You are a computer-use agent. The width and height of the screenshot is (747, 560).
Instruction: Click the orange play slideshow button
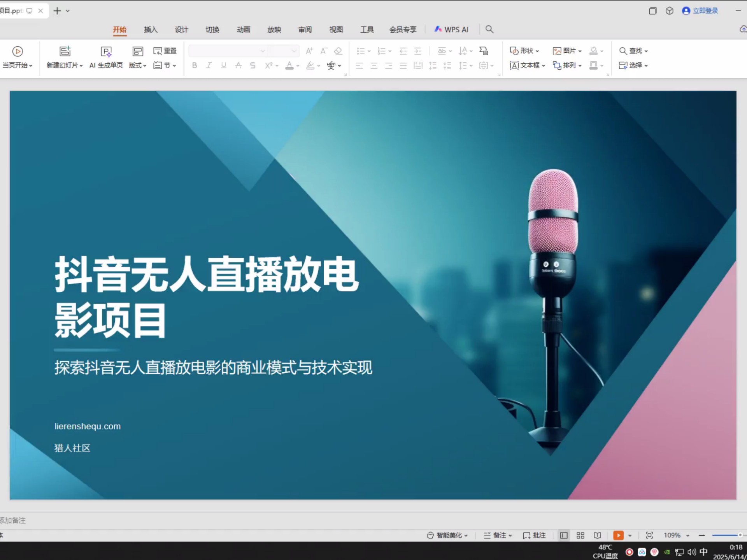[x=618, y=535]
